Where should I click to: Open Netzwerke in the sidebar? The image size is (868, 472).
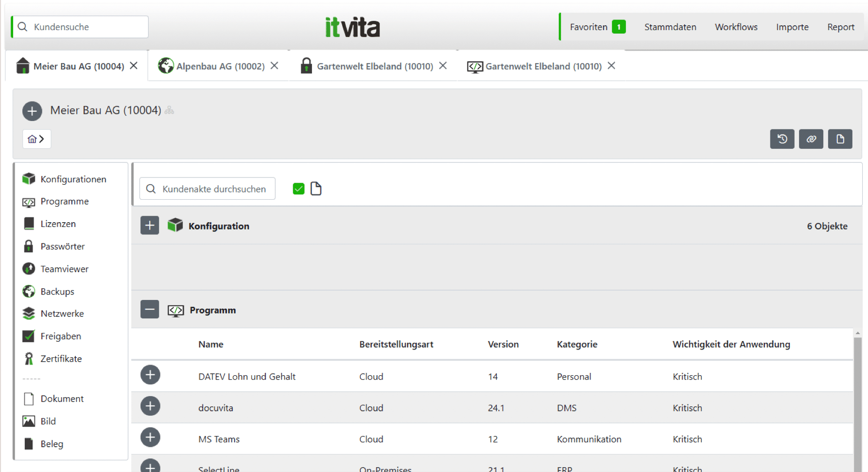pyautogui.click(x=62, y=314)
